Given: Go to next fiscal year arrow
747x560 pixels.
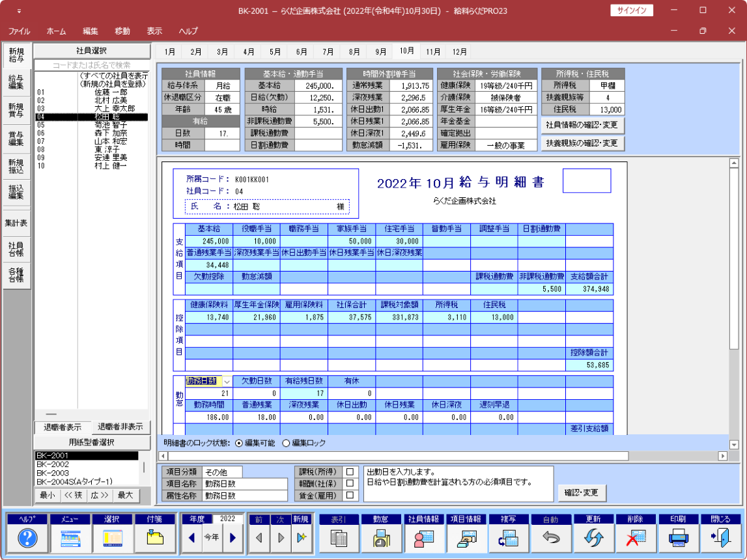Looking at the screenshot, I should 233,538.
